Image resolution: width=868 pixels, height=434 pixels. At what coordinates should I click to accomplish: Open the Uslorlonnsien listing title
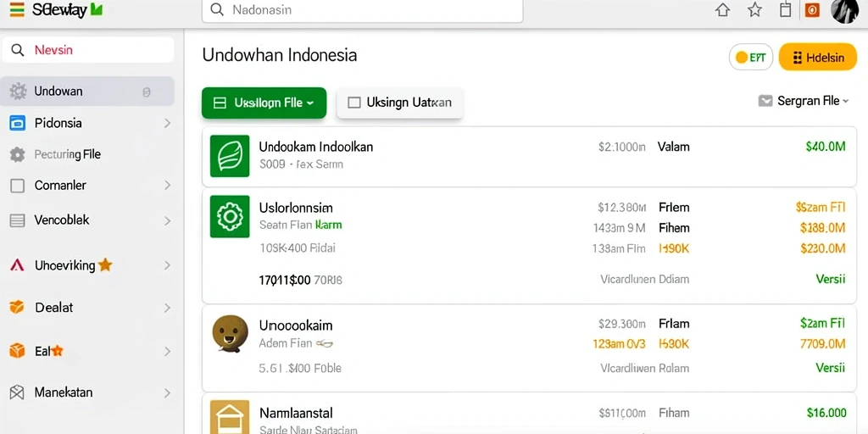[296, 209]
